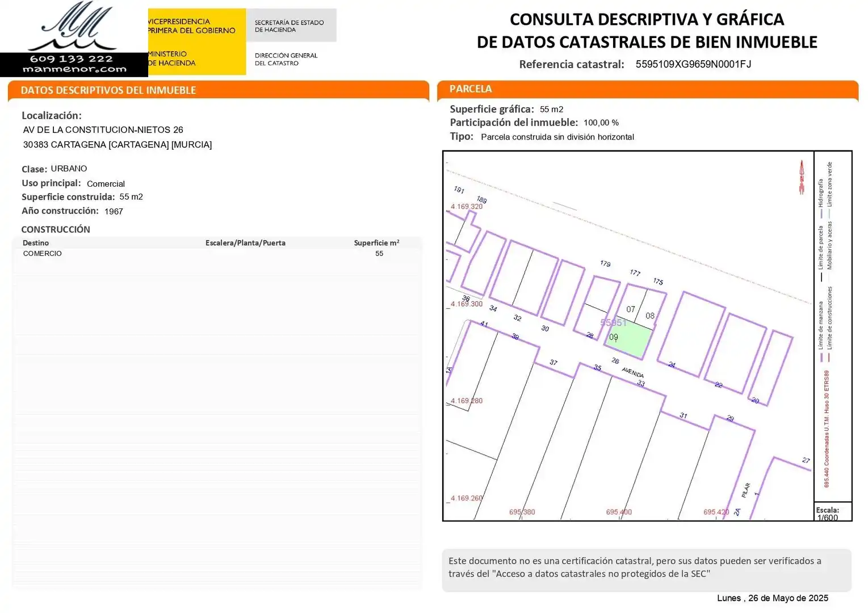
Task: Click parcel label '08' on the map
Action: (x=650, y=316)
